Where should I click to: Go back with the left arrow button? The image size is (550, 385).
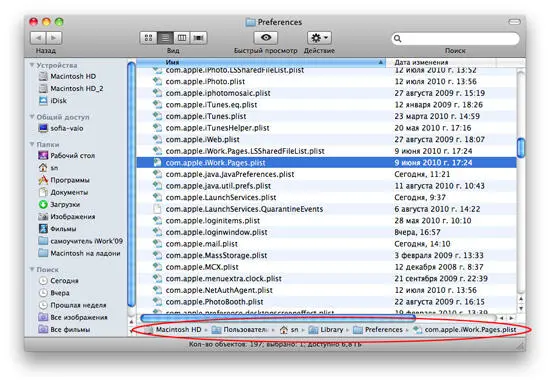pos(38,38)
